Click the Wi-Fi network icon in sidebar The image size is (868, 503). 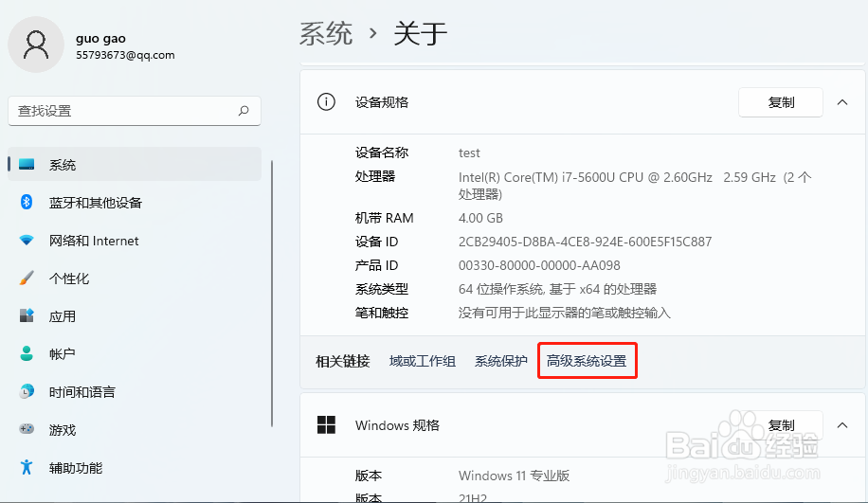[x=27, y=241]
